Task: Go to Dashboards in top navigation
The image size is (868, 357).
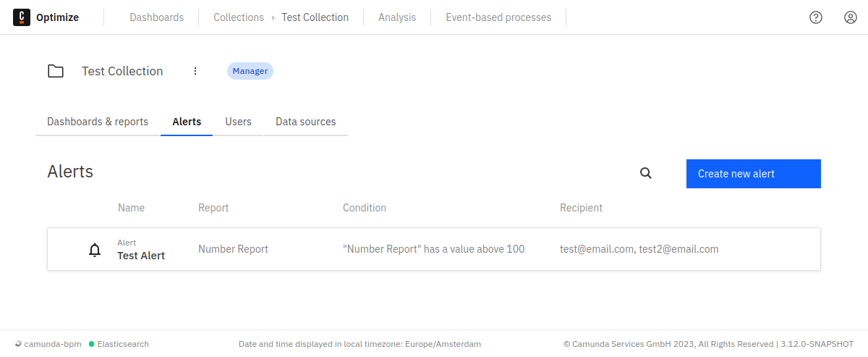Action: [156, 17]
